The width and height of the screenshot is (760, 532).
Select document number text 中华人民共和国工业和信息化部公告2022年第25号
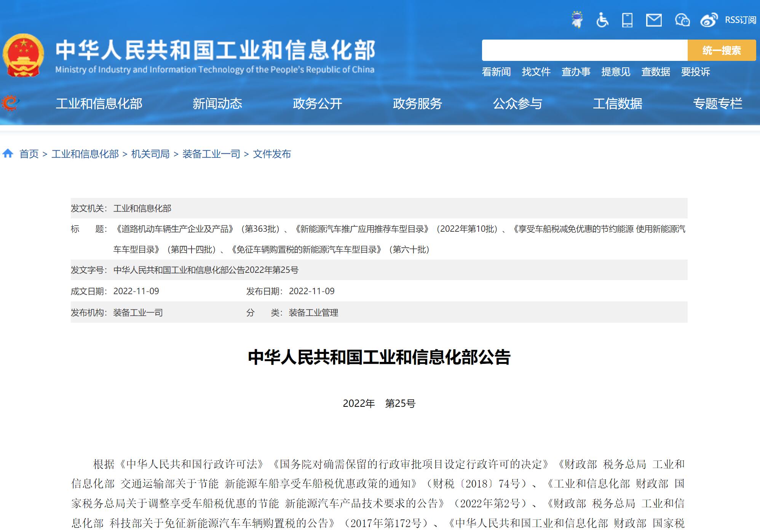tap(206, 270)
